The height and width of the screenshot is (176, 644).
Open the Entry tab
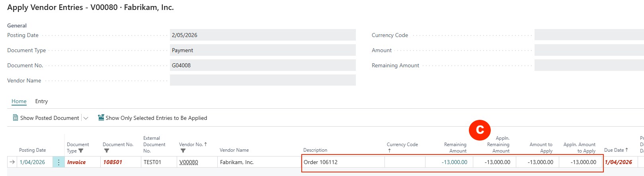click(x=41, y=101)
